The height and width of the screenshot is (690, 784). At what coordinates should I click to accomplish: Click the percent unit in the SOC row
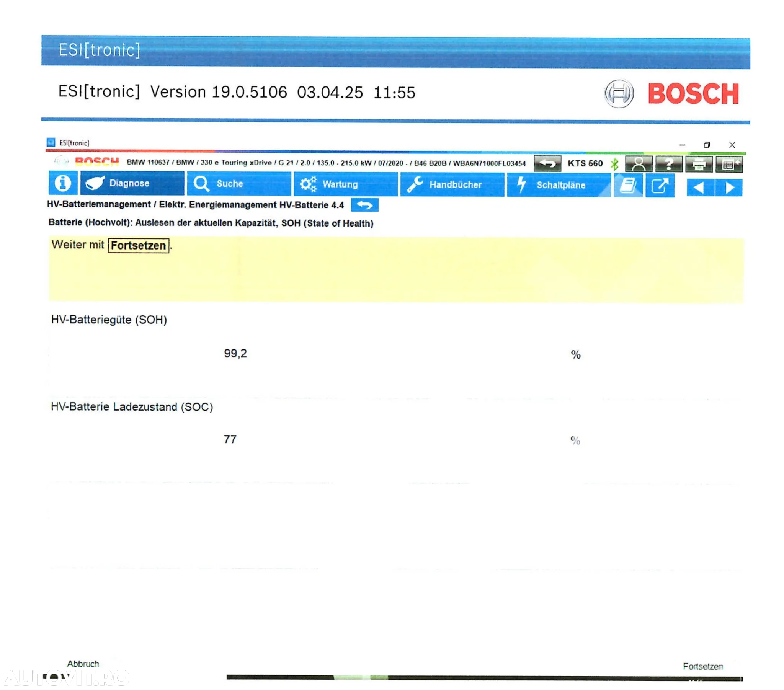pos(575,440)
